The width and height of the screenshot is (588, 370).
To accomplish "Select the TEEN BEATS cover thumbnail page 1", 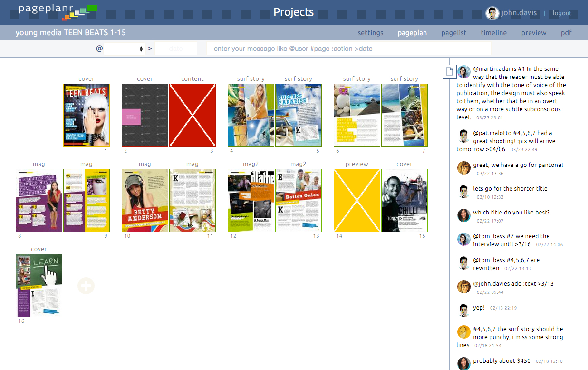I will [x=87, y=116].
